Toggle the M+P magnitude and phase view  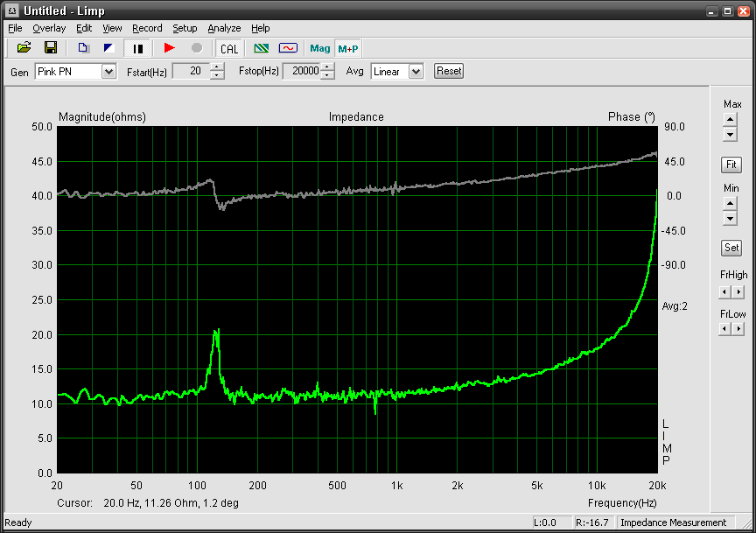pos(348,48)
